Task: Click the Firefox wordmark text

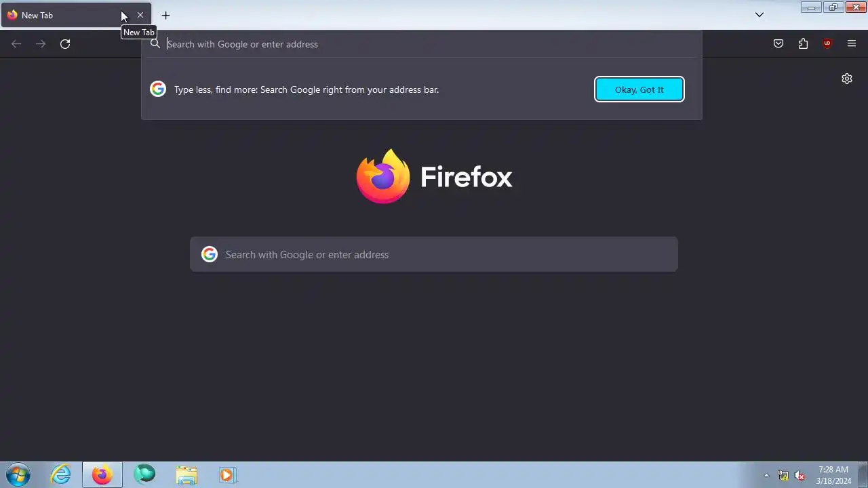Action: [467, 177]
